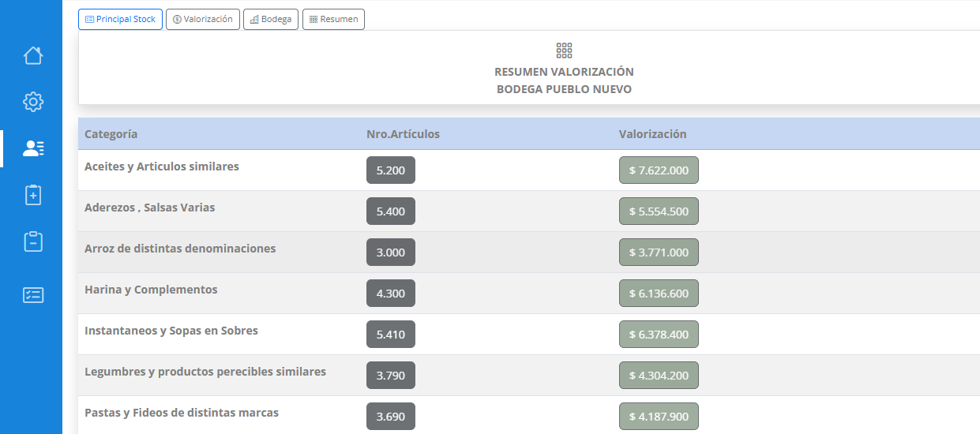Click the 3.000 badge for Arroz
This screenshot has height=434, width=980.
click(x=391, y=253)
